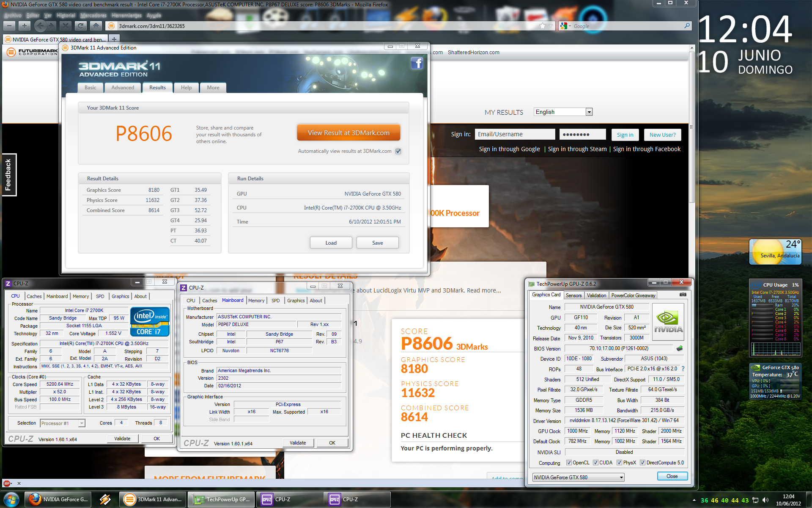The image size is (812, 508).
Task: Click the NVIDIA logo in GPU-Z
Action: (668, 322)
